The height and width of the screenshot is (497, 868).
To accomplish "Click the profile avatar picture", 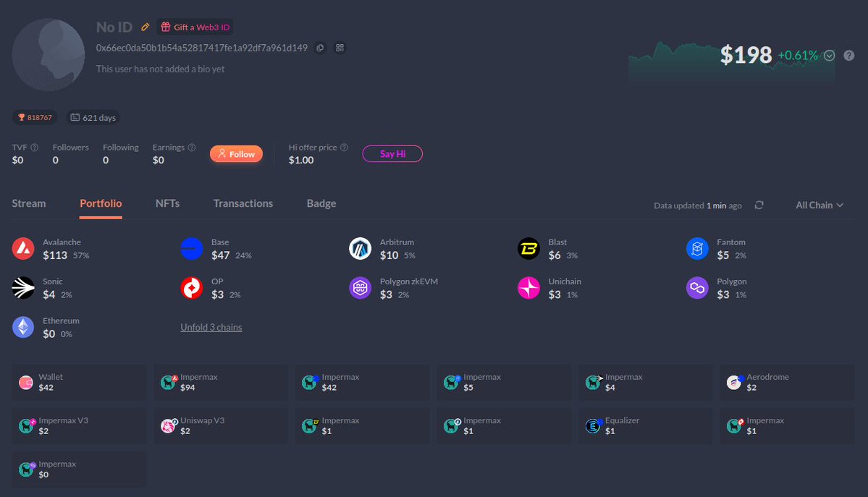I will coord(49,55).
